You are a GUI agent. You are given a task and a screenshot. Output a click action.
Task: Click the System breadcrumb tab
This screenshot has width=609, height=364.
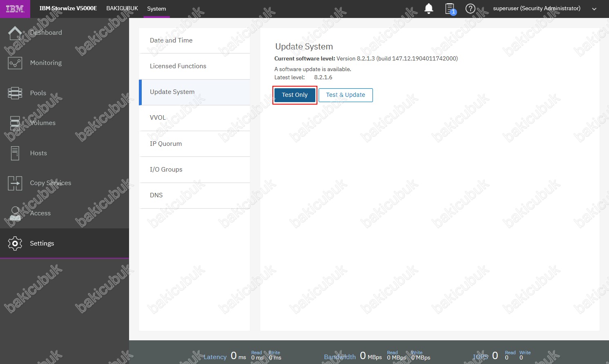(156, 9)
